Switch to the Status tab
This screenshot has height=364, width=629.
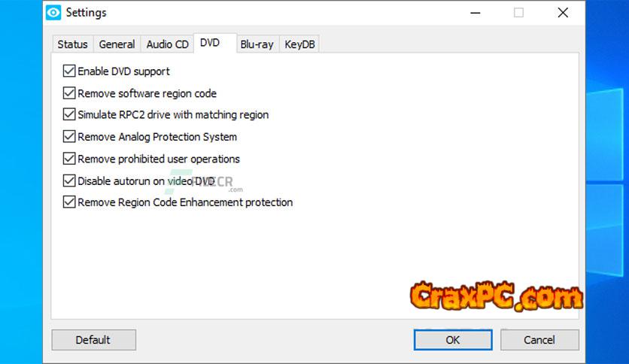click(73, 44)
